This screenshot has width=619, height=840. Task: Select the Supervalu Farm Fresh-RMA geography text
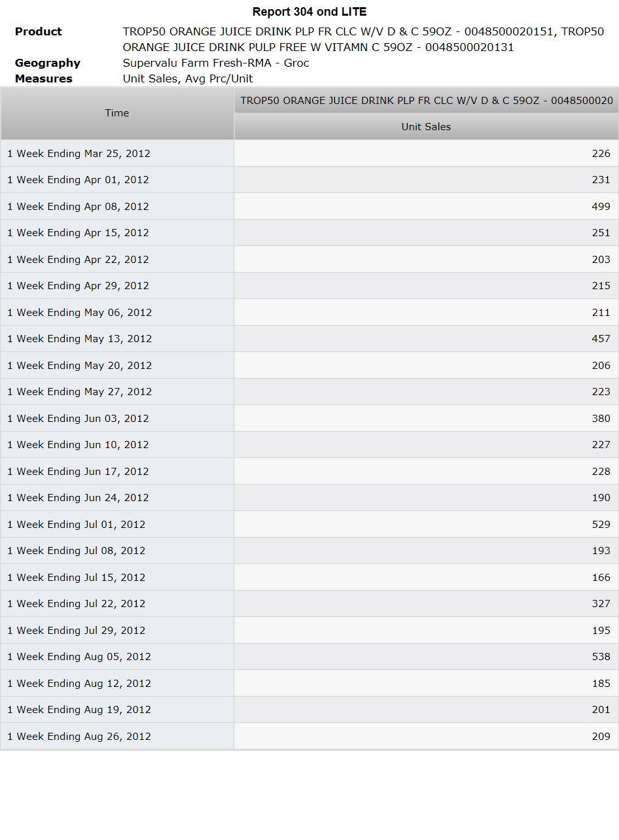(216, 63)
